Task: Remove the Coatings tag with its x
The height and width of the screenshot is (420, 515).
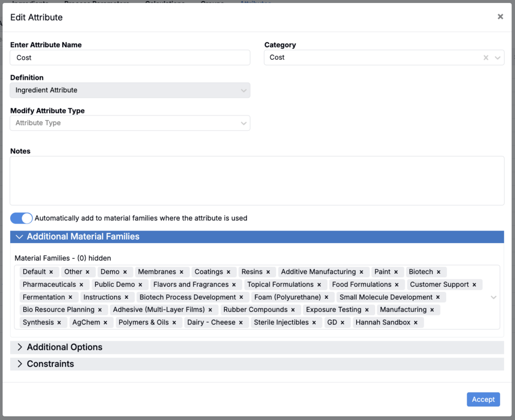Action: tap(228, 272)
